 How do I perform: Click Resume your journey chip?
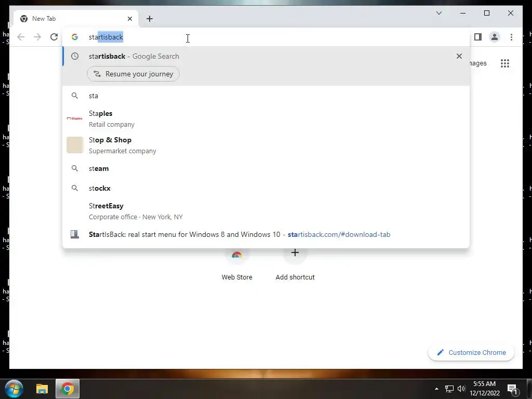[133, 74]
